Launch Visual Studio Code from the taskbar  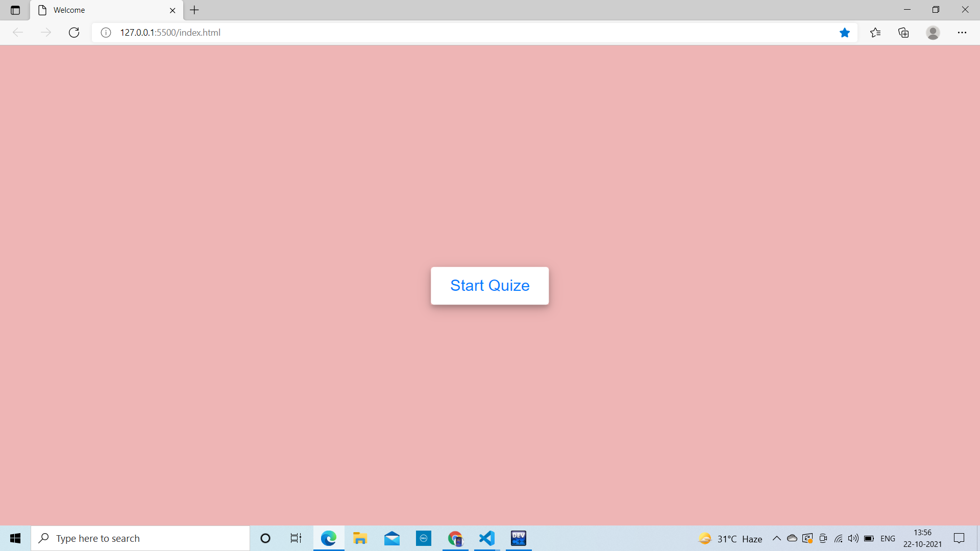click(486, 538)
